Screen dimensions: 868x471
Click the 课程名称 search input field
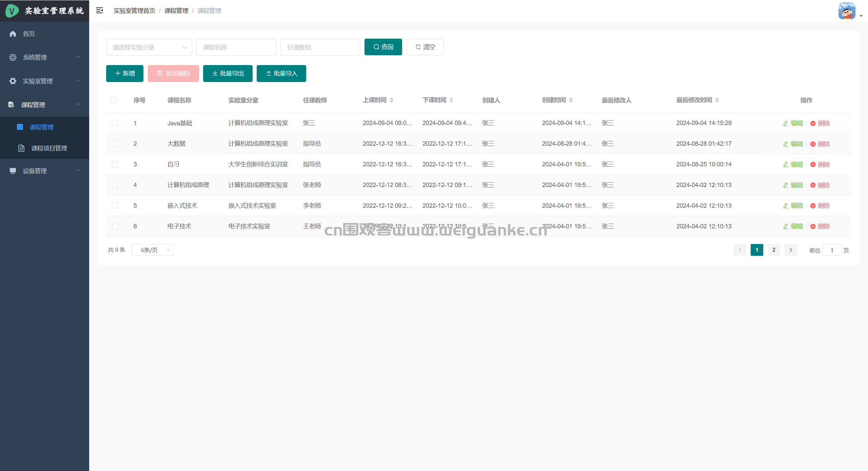236,47
